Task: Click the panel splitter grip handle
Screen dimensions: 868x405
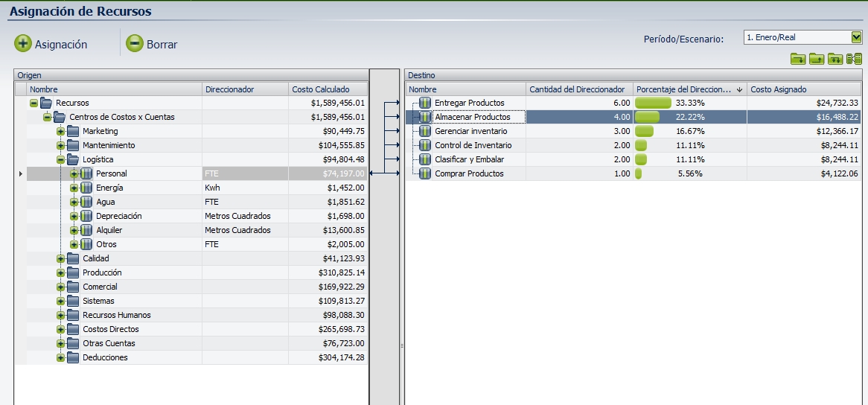Action: (x=402, y=345)
